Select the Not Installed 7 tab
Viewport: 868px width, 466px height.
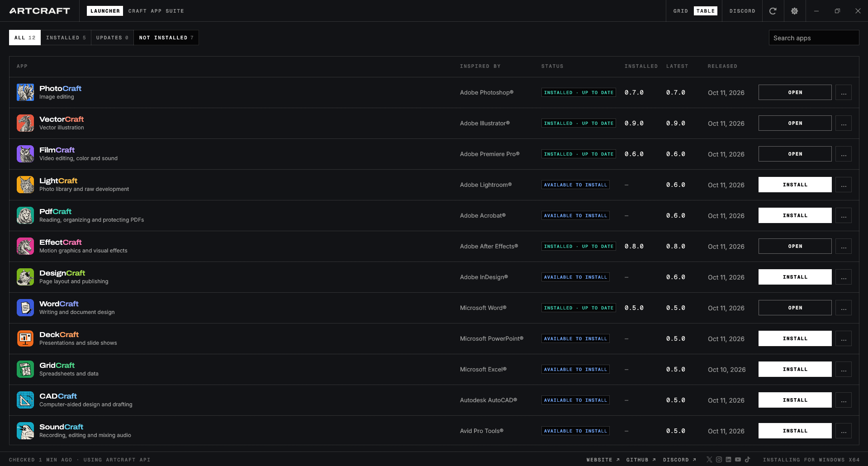tap(166, 38)
